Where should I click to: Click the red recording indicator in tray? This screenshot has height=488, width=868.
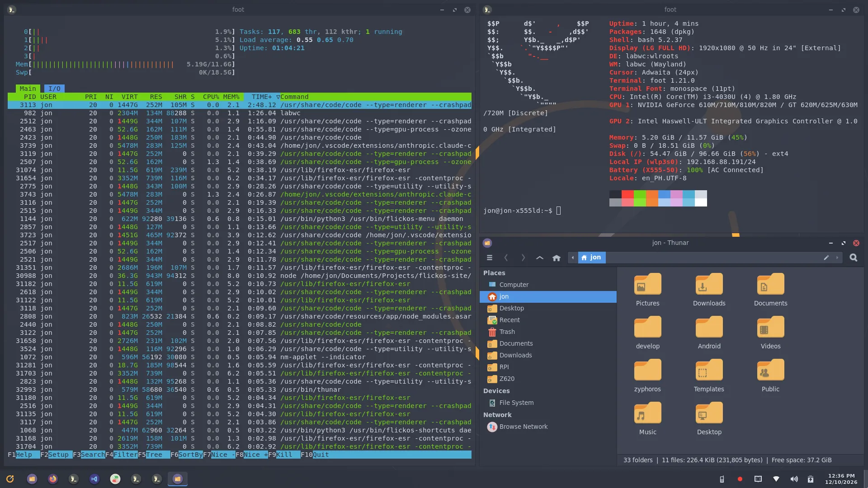pos(740,479)
